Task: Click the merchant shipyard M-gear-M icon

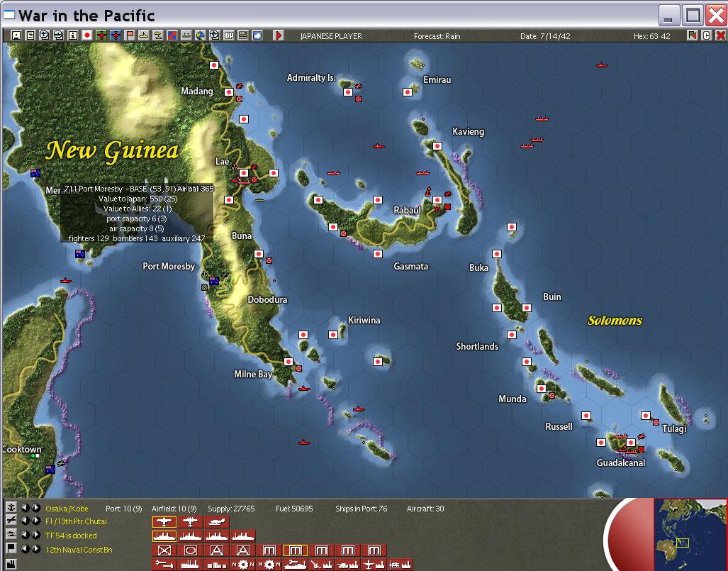Action: 269,565
